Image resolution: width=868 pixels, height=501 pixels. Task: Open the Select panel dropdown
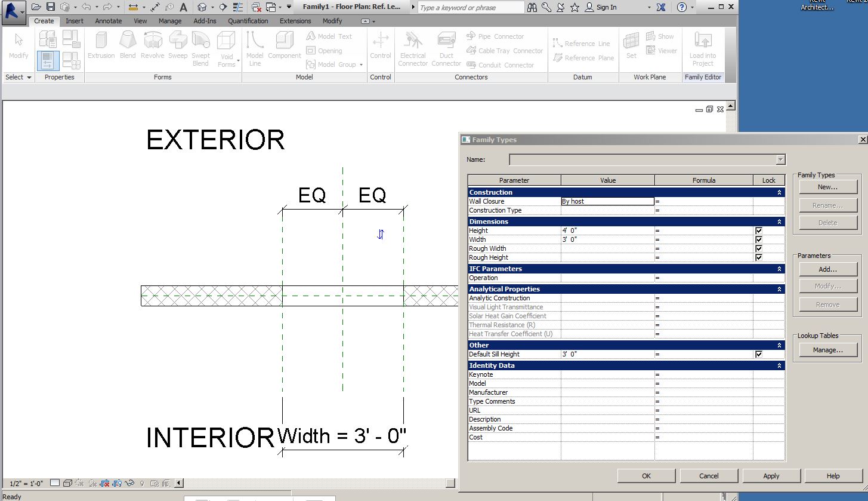click(x=18, y=77)
